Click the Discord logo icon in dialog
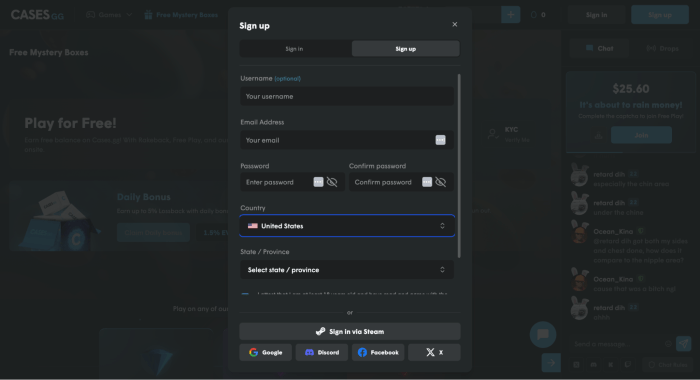The height and width of the screenshot is (380, 700). (x=309, y=352)
